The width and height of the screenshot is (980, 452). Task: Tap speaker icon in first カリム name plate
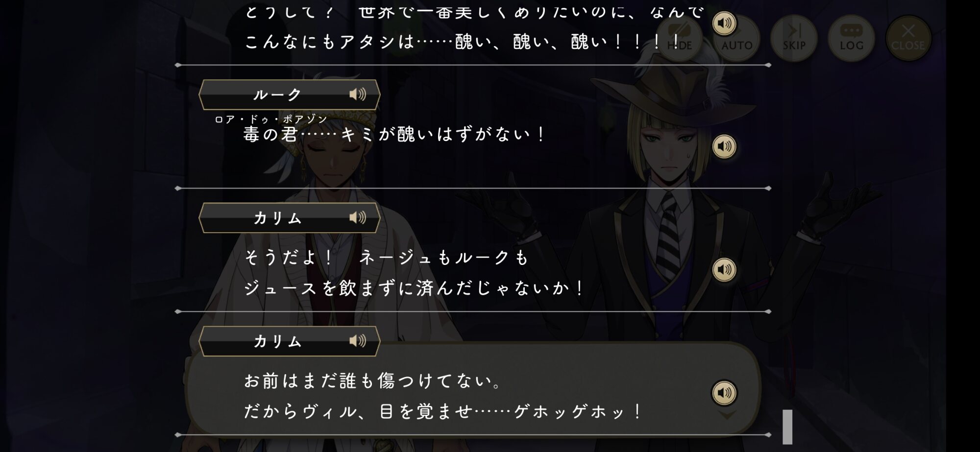pos(358,217)
